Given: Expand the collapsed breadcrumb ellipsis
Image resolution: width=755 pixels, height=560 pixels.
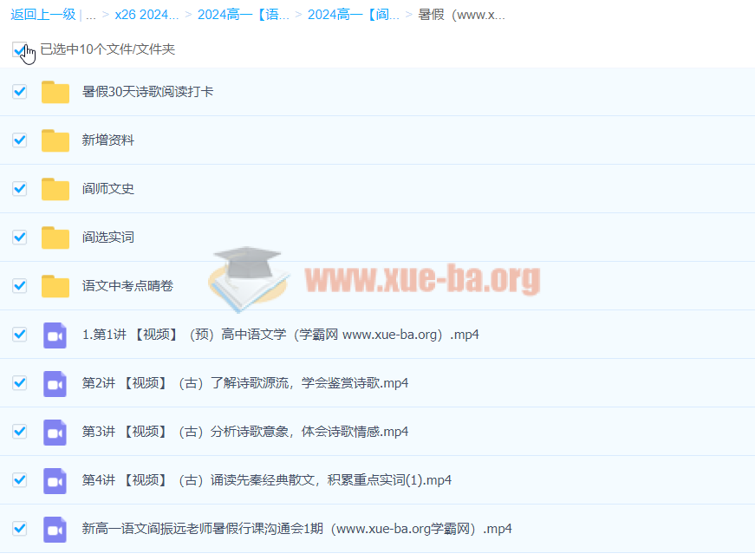Looking at the screenshot, I should 91,15.
